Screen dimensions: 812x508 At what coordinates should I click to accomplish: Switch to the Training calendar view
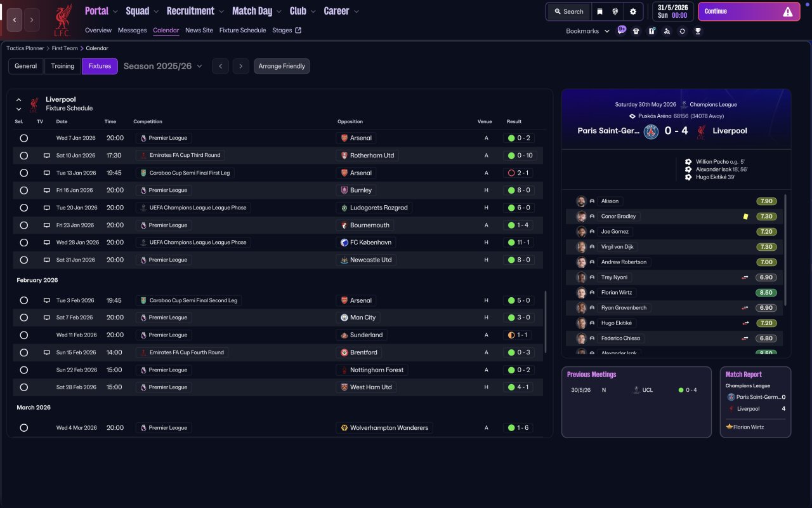pyautogui.click(x=63, y=66)
